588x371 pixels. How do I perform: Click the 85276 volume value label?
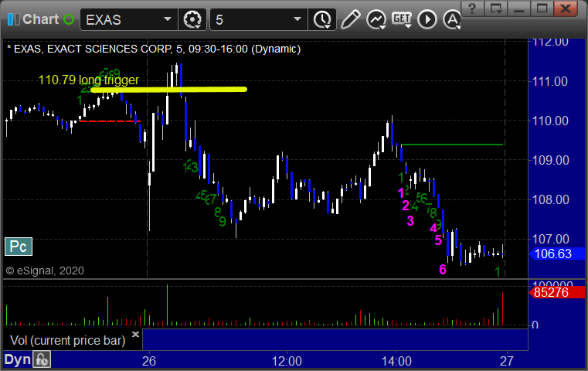tap(556, 293)
